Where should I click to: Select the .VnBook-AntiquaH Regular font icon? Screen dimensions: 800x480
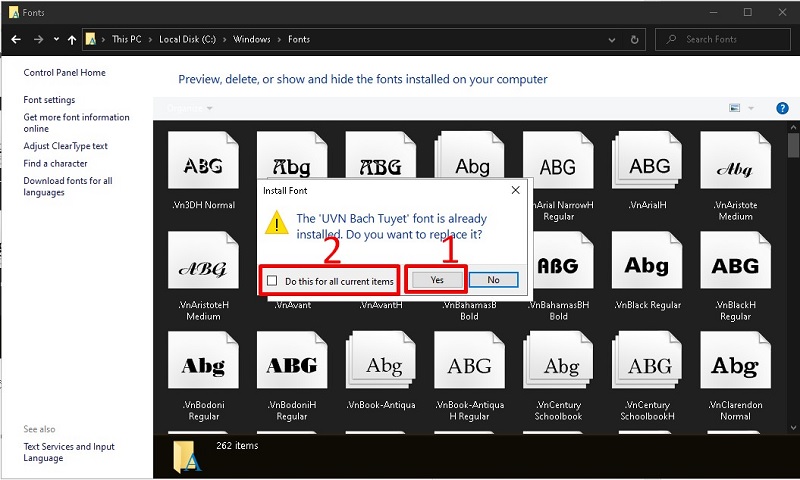point(469,360)
